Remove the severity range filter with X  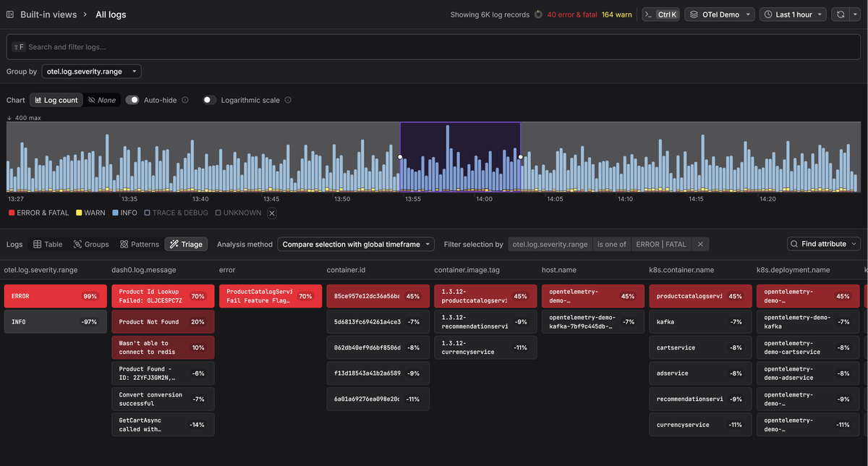699,244
